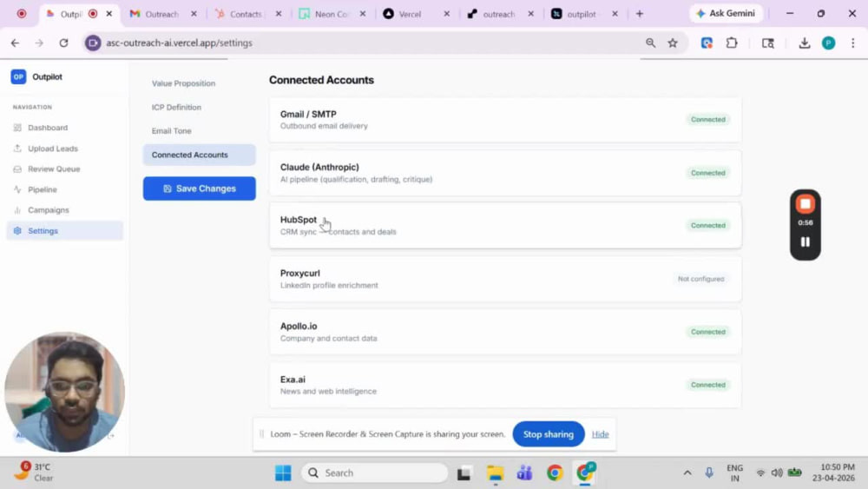
Task: Open the Gmail / SMTP account card
Action: (x=505, y=120)
